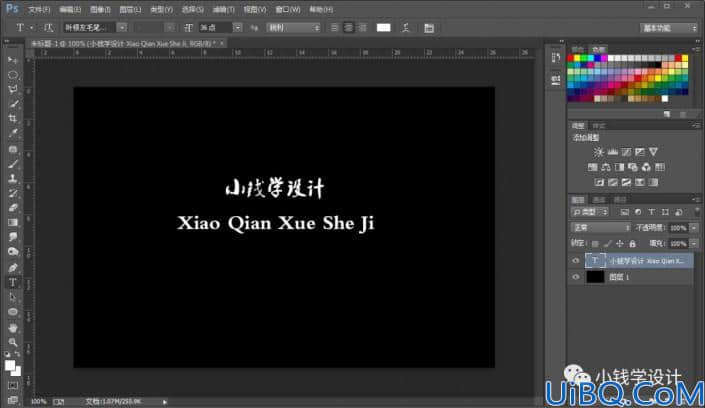The image size is (705, 408).
Task: Open the layer blend mode dropdown
Action: (601, 228)
